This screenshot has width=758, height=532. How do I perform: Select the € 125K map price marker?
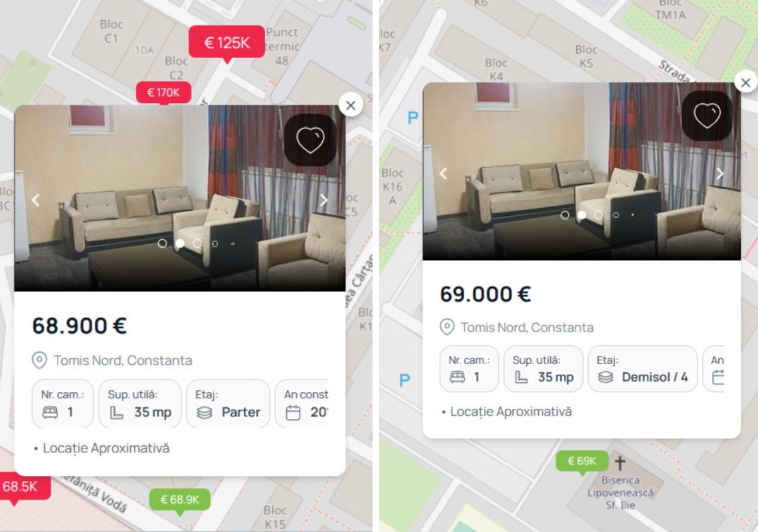227,43
